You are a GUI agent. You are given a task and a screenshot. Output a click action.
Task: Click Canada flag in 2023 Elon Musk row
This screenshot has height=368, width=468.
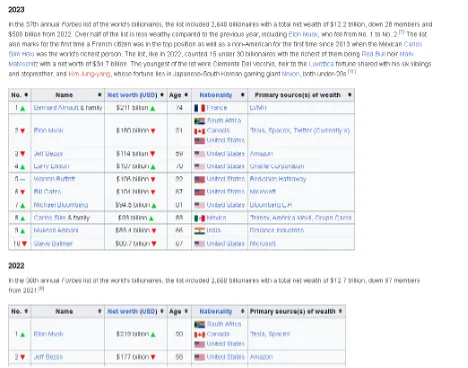199,131
